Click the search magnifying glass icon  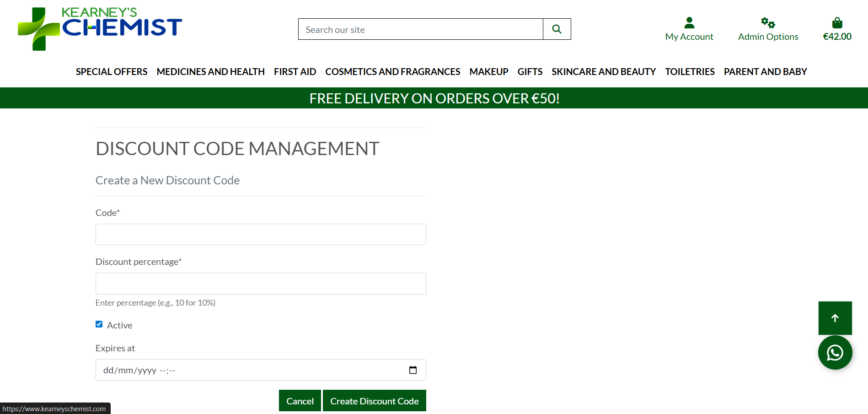(x=557, y=29)
